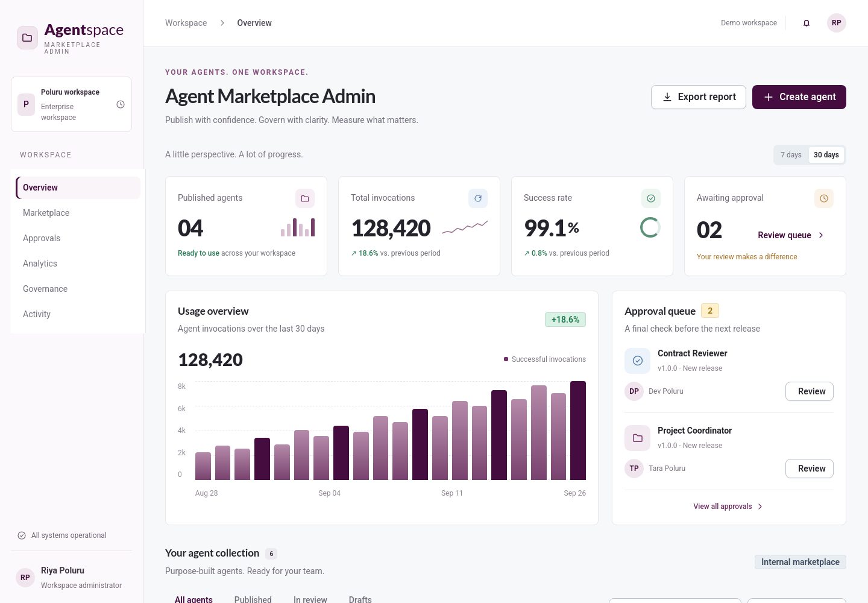This screenshot has width=868, height=603.
Task: Click the Export report button
Action: [699, 97]
